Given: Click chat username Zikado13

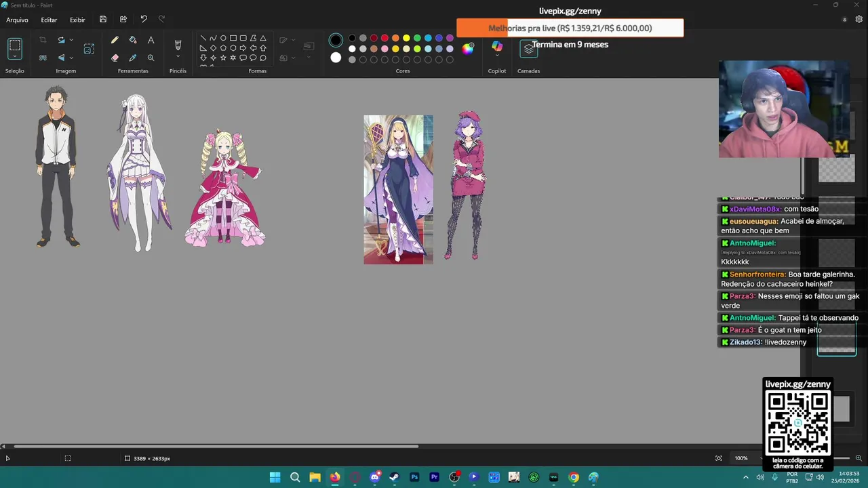Looking at the screenshot, I should click(x=746, y=342).
